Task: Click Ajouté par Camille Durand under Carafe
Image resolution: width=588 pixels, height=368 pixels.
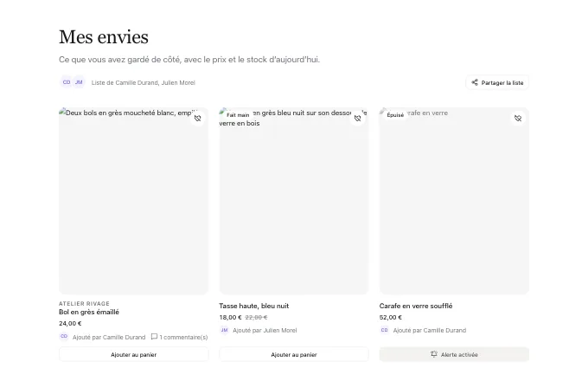Action: pyautogui.click(x=430, y=331)
